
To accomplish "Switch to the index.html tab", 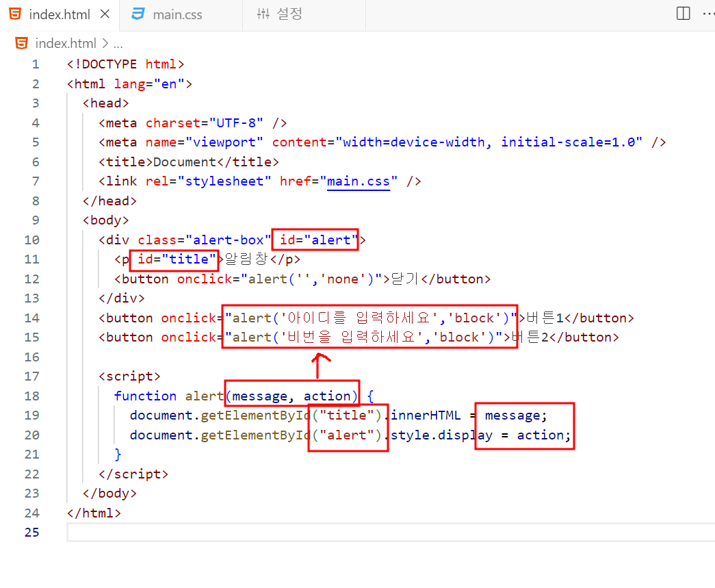I will pyautogui.click(x=60, y=14).
